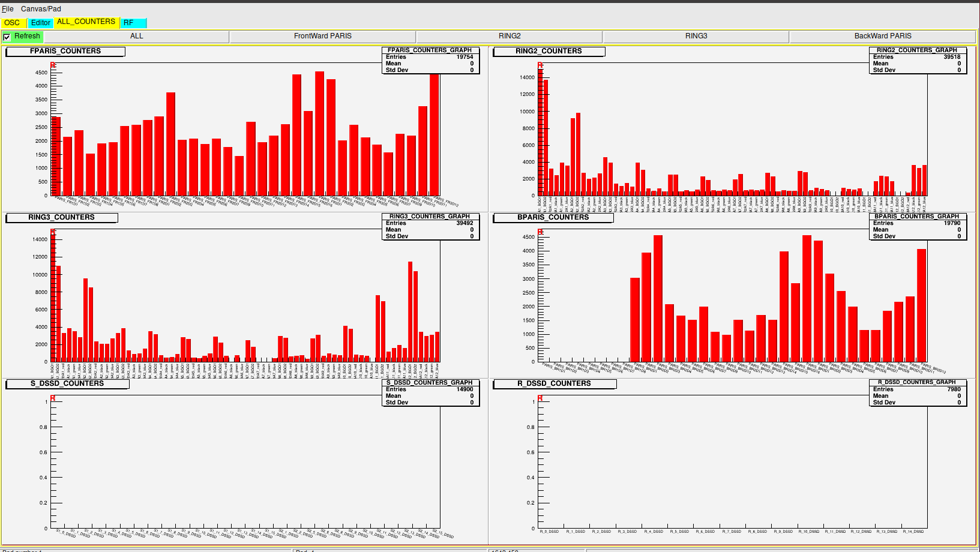Switch to the Editor tab
The height and width of the screenshot is (552, 980).
pos(41,22)
